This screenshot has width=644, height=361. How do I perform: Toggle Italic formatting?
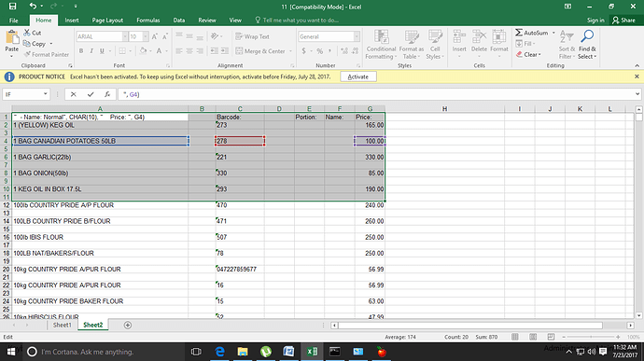coord(91,51)
